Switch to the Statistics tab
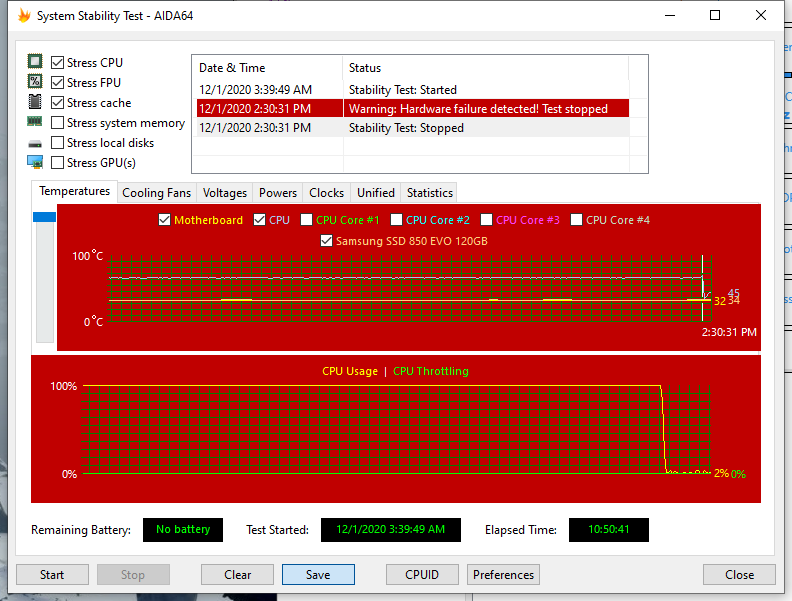Image resolution: width=792 pixels, height=601 pixels. point(430,193)
